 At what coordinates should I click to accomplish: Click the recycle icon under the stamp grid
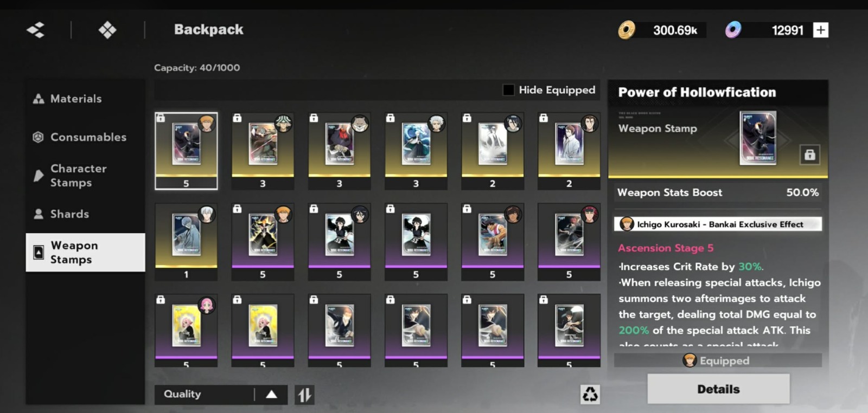pyautogui.click(x=590, y=394)
